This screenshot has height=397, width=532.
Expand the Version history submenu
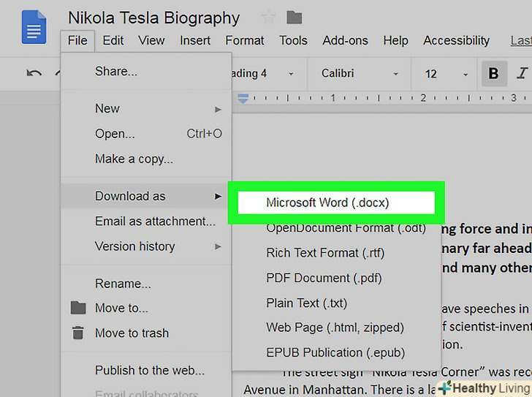tap(146, 246)
